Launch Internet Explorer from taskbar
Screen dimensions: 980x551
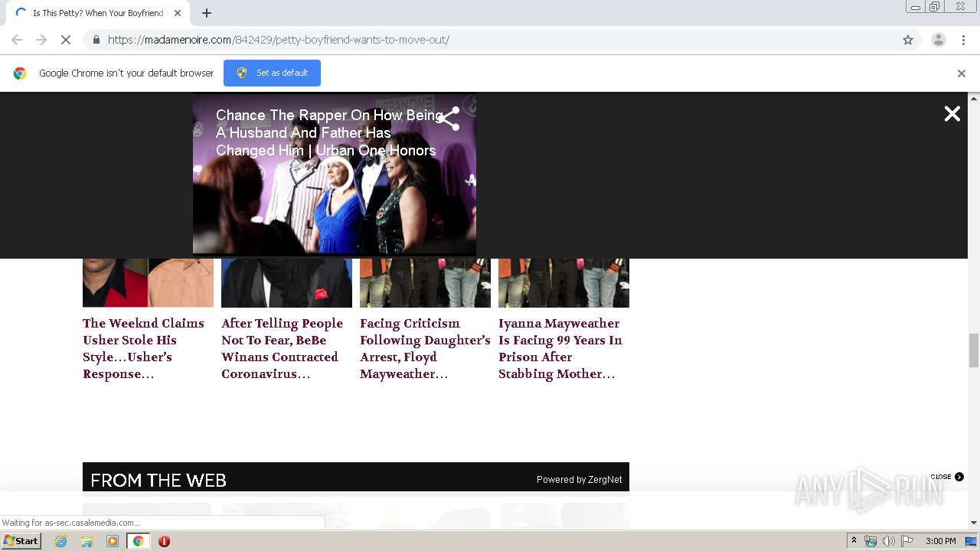point(61,541)
